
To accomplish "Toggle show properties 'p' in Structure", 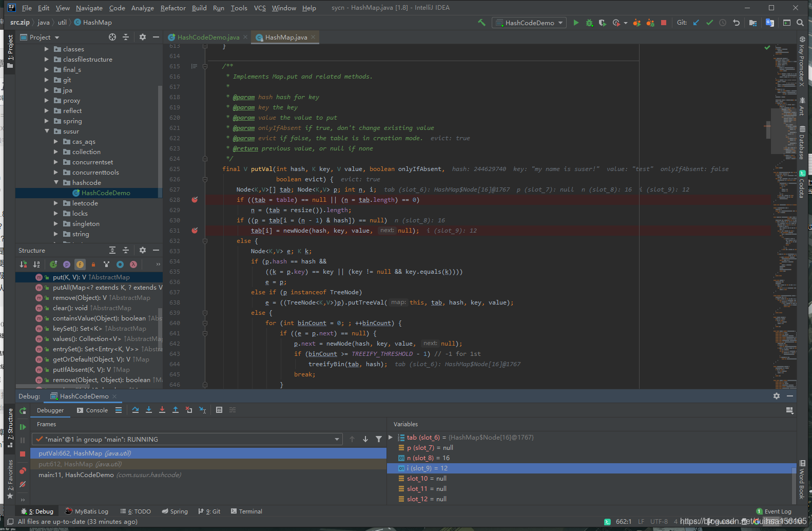I will (67, 264).
